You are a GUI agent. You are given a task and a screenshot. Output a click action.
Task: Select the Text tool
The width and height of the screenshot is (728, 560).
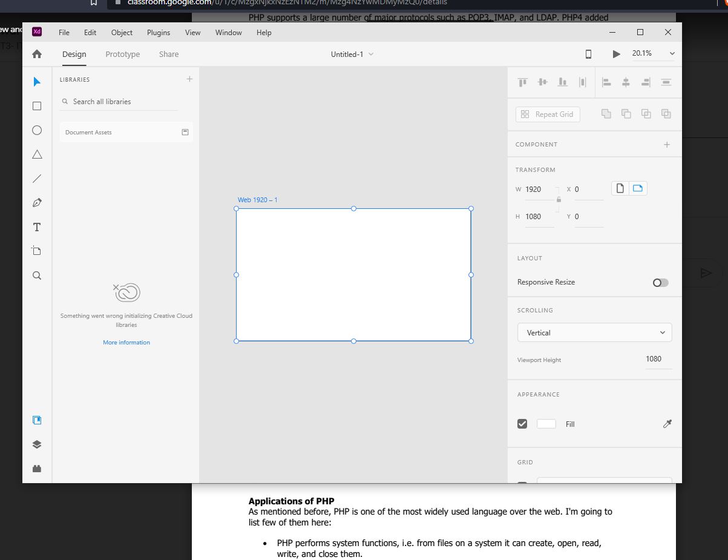[x=37, y=227]
